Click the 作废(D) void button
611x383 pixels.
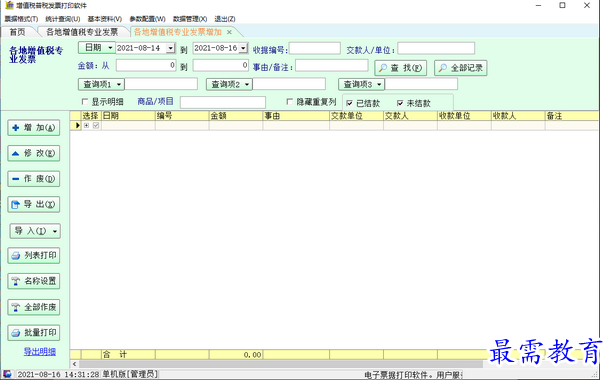click(x=34, y=179)
